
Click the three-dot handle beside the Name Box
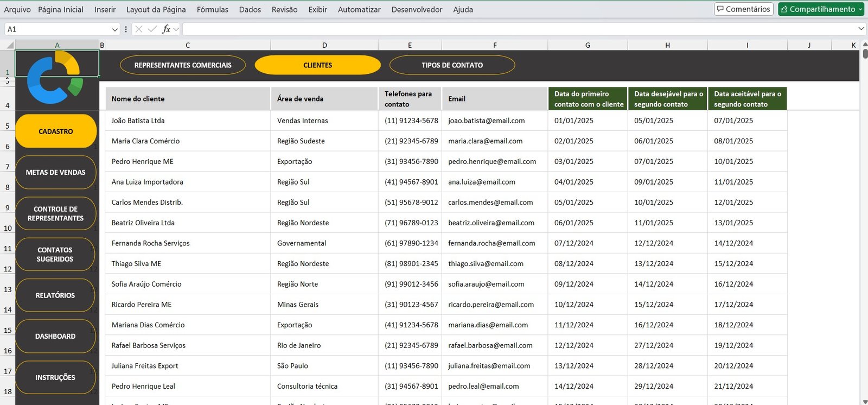[x=126, y=29]
